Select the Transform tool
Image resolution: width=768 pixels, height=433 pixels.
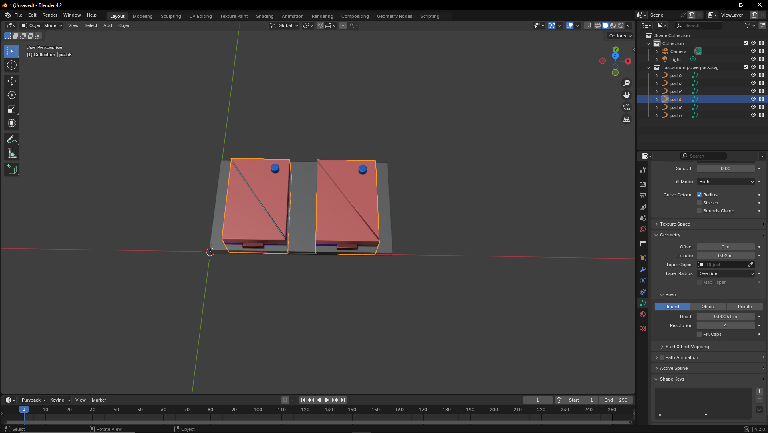pos(12,123)
